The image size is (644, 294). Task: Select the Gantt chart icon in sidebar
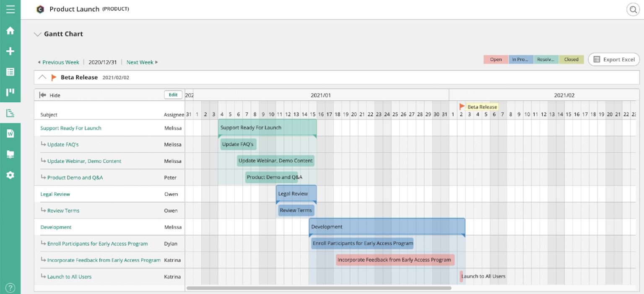pyautogui.click(x=10, y=112)
